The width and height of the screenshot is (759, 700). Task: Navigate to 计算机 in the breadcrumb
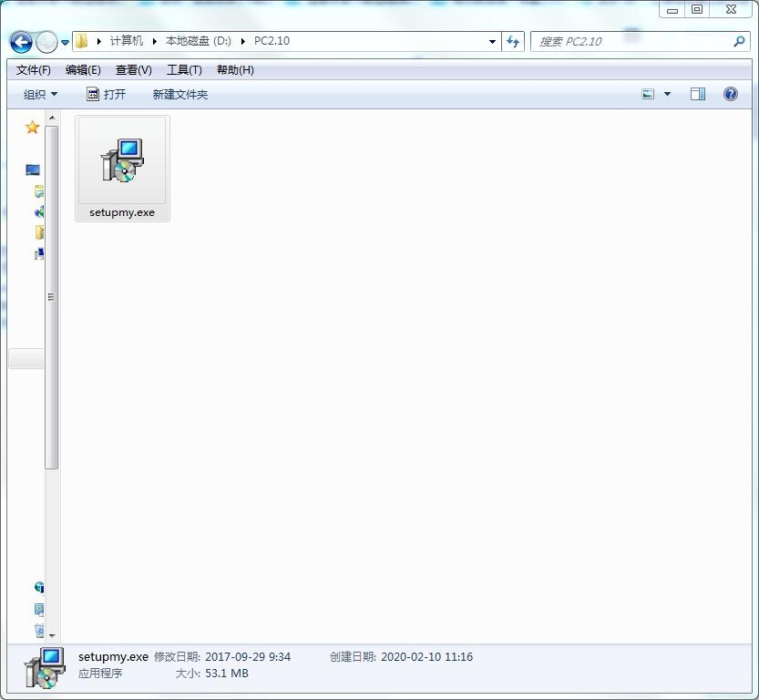(127, 41)
